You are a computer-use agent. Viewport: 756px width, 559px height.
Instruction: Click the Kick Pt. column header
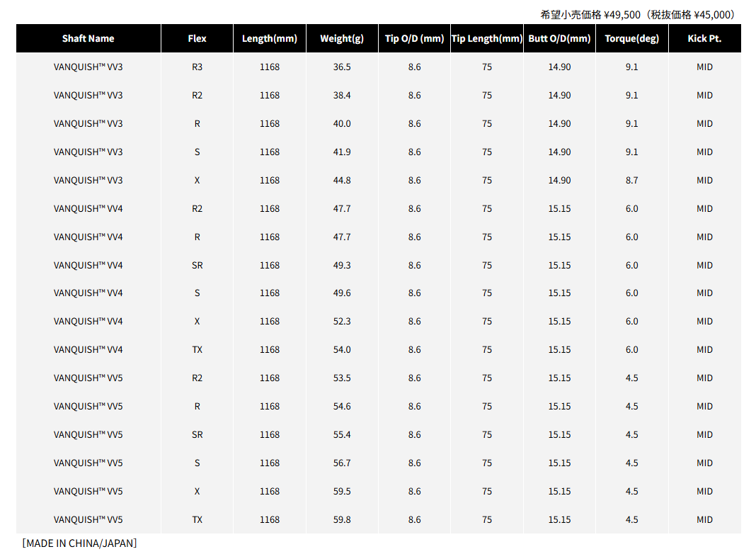coord(705,39)
